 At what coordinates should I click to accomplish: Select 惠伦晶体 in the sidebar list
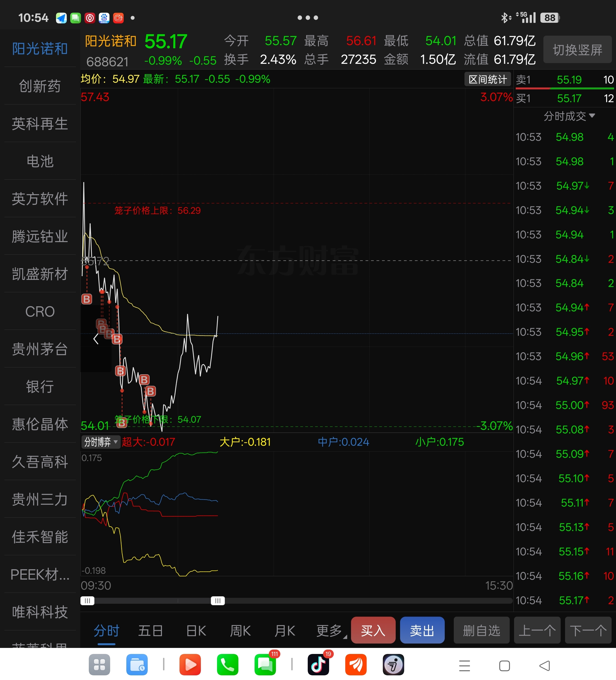coord(40,424)
